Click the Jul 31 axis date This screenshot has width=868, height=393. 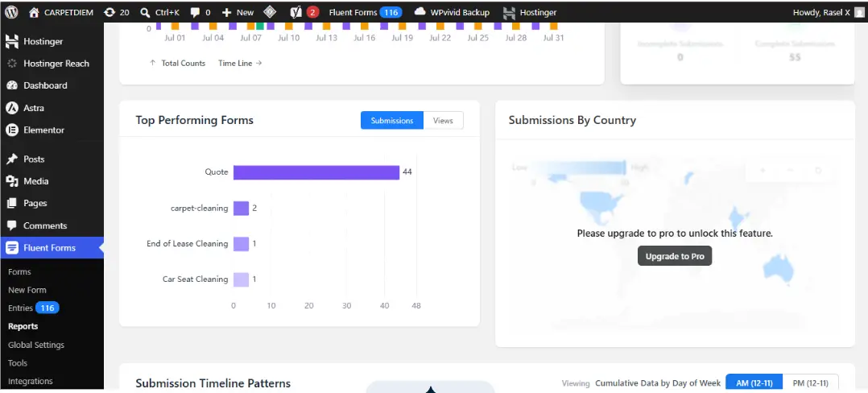pyautogui.click(x=554, y=38)
